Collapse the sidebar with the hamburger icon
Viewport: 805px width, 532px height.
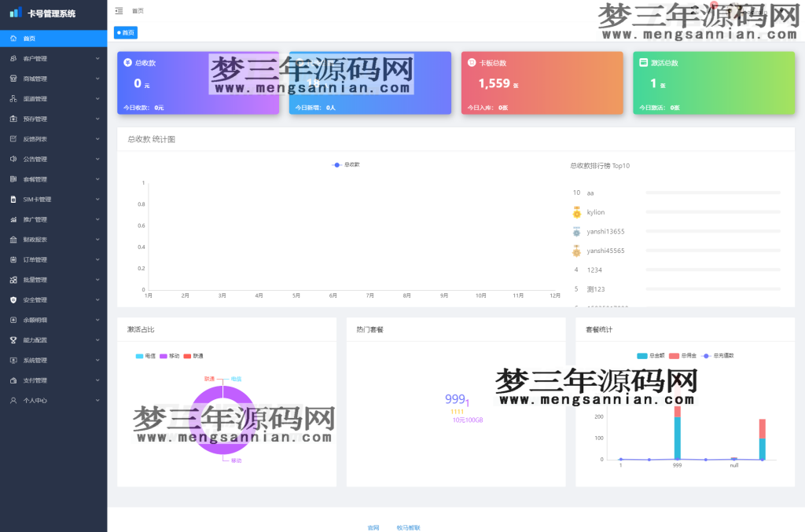click(x=118, y=10)
